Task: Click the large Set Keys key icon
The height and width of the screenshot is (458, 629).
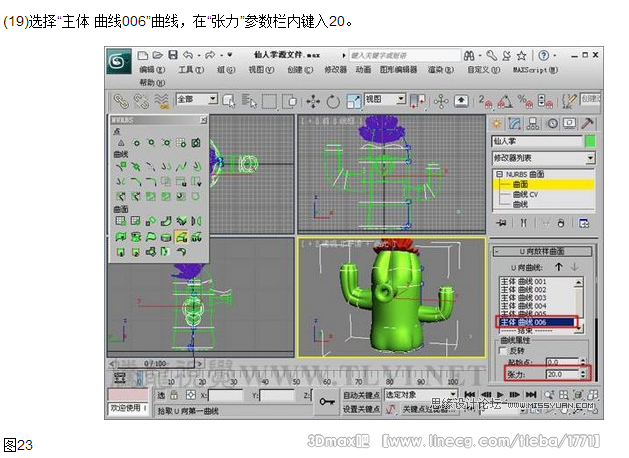Action: click(x=327, y=400)
